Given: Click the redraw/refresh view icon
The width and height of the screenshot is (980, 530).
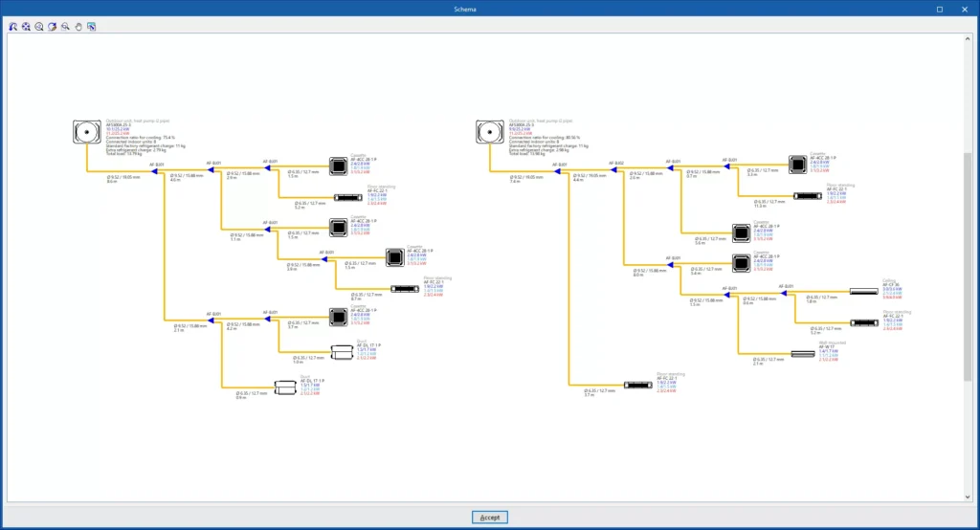Looking at the screenshot, I should coord(52,27).
